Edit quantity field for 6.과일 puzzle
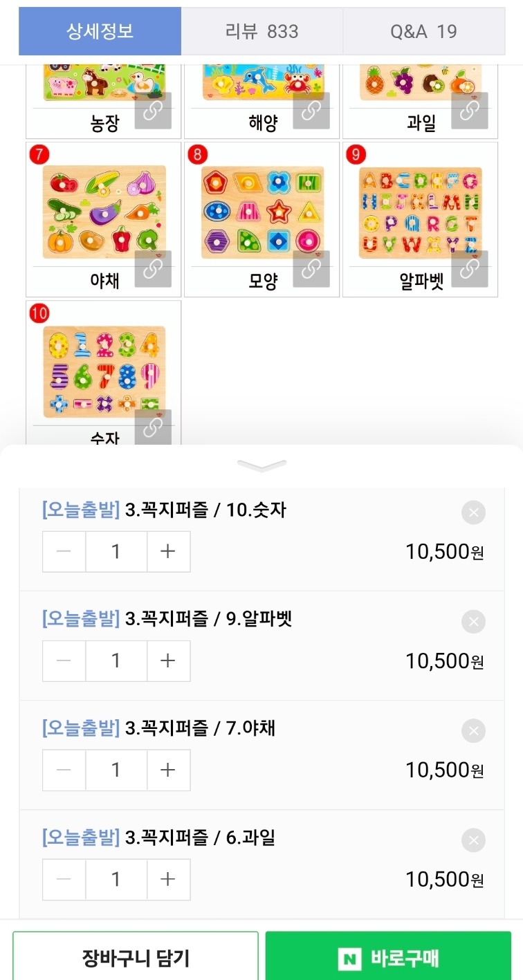Screen dimensions: 523x980 coord(116,879)
